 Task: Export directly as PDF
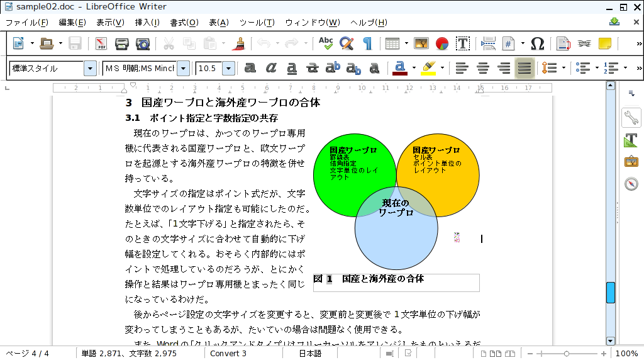coord(101,43)
